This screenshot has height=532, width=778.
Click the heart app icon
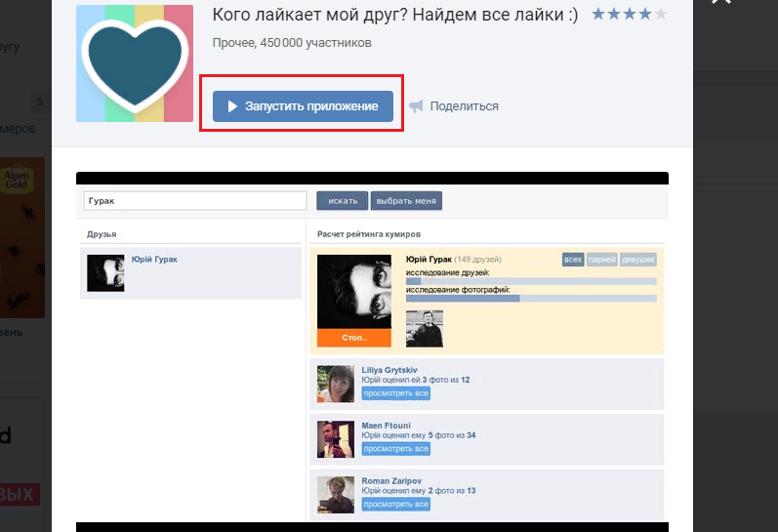coord(135,63)
